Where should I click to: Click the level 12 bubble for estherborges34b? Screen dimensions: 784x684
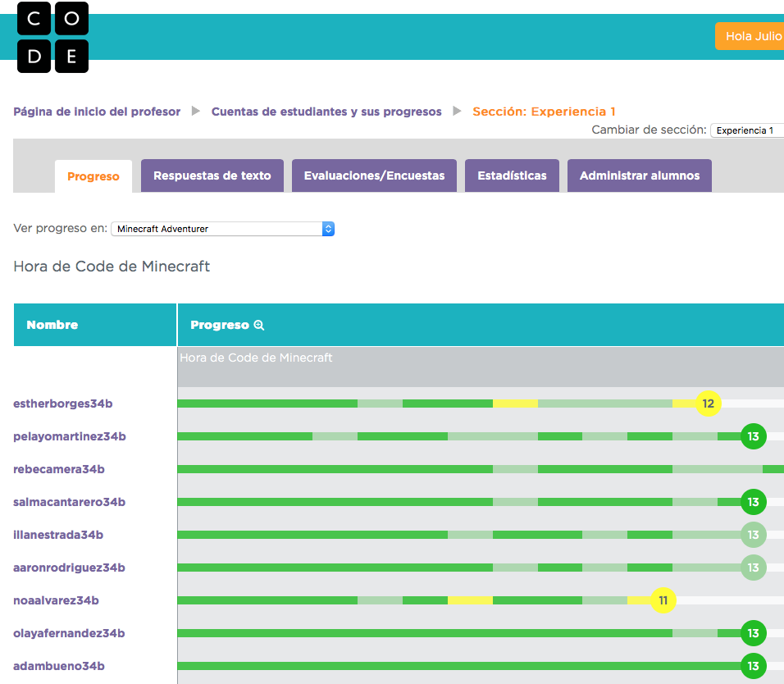(x=708, y=404)
